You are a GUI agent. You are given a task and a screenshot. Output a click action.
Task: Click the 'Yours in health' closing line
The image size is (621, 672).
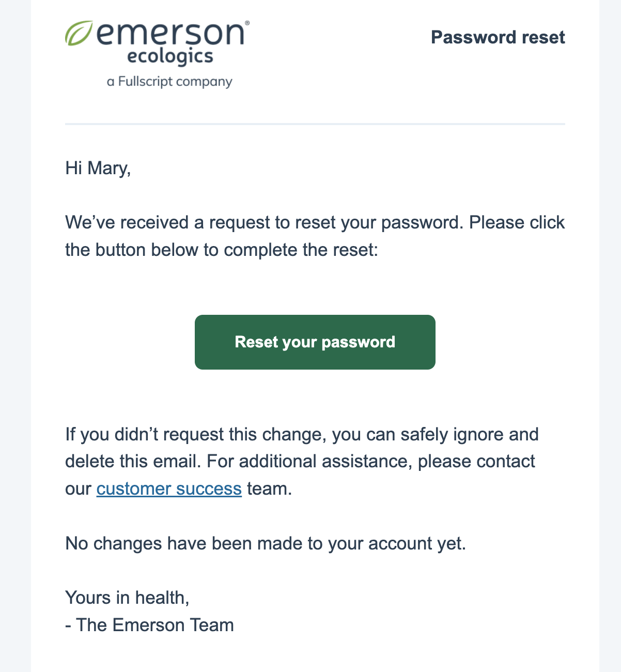128,597
